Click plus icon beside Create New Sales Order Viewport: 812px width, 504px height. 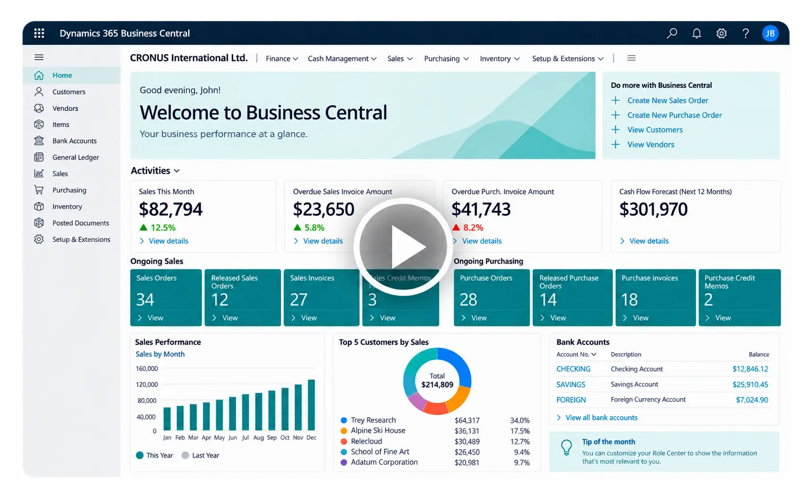(x=616, y=100)
